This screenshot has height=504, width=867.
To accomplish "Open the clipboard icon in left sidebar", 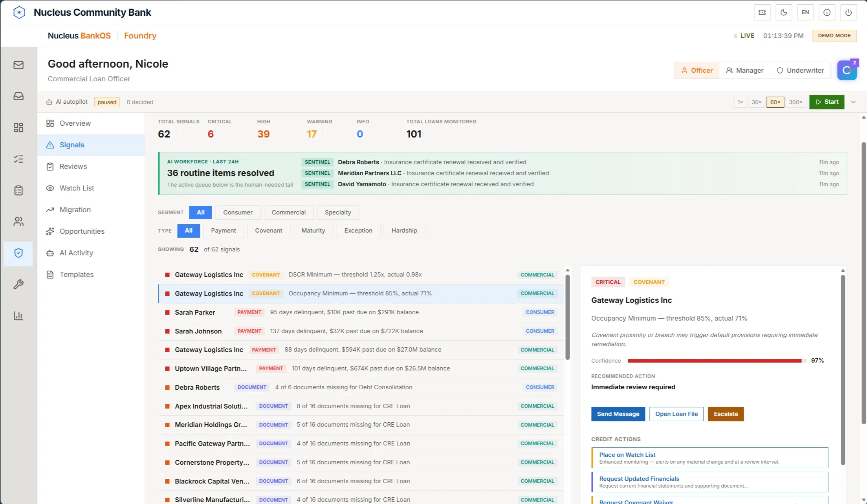I will pos(18,191).
